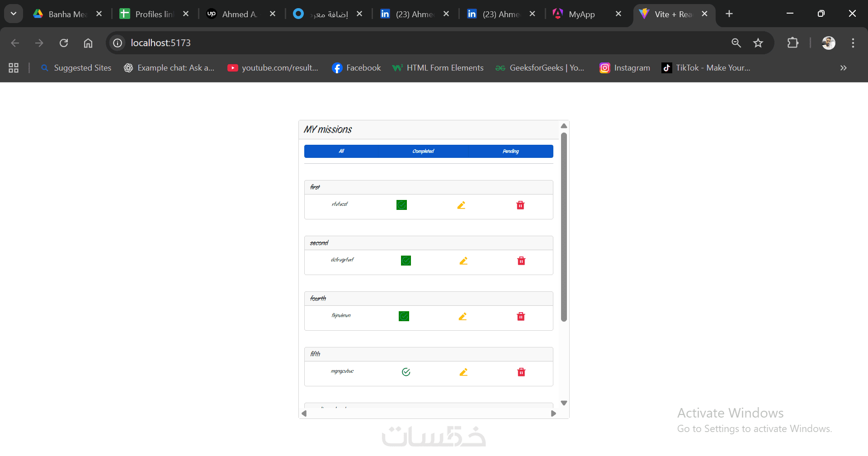This screenshot has height=456, width=868.
Task: Click the 'MY missions' heading
Action: [328, 129]
